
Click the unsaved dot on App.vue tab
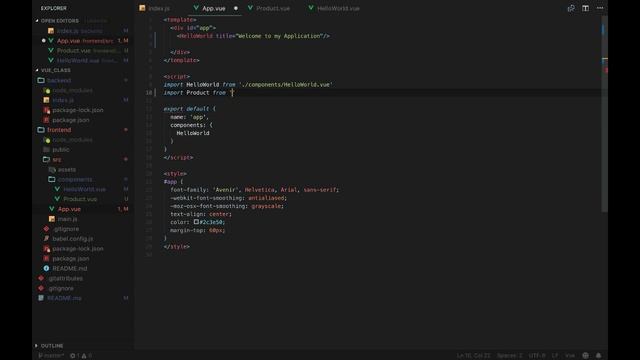pos(236,8)
